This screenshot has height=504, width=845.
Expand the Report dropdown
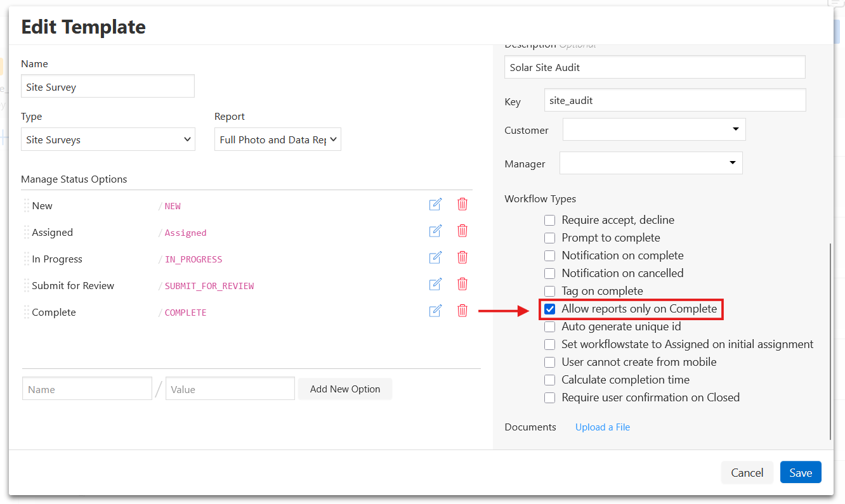[277, 139]
